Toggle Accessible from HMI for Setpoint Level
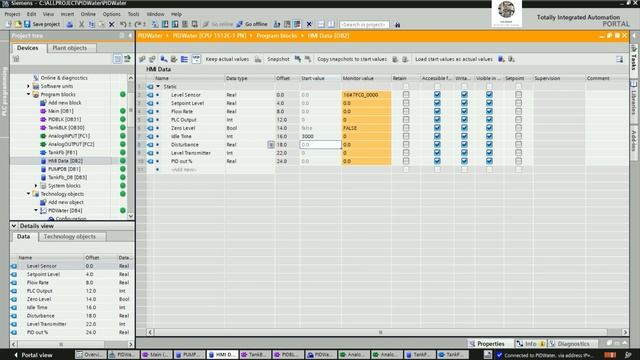The width and height of the screenshot is (640, 360). [437, 103]
